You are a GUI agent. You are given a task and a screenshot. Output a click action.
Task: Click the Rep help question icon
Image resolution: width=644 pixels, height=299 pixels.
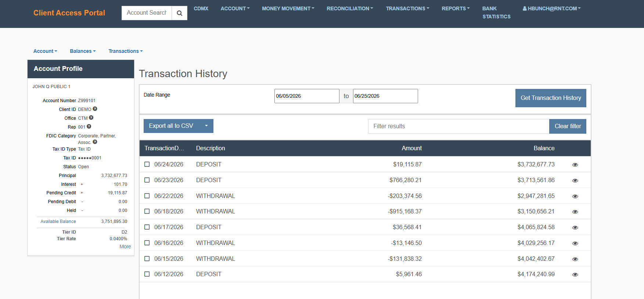pos(89,127)
